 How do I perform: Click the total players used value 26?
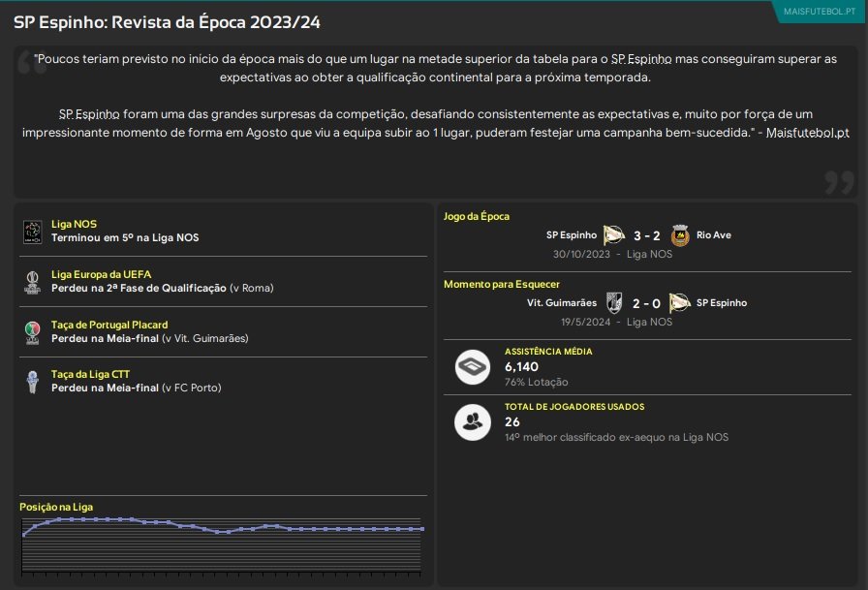(512, 422)
